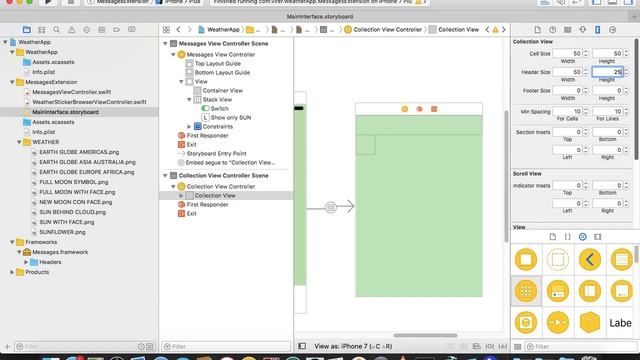The width and height of the screenshot is (640, 360).
Task: Collapse the Frameworks group
Action: pos(12,242)
